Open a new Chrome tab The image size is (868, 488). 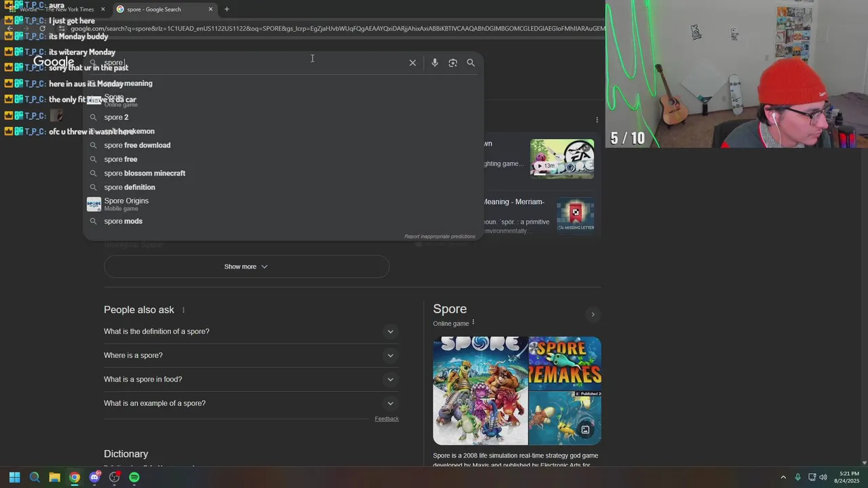[x=226, y=9]
